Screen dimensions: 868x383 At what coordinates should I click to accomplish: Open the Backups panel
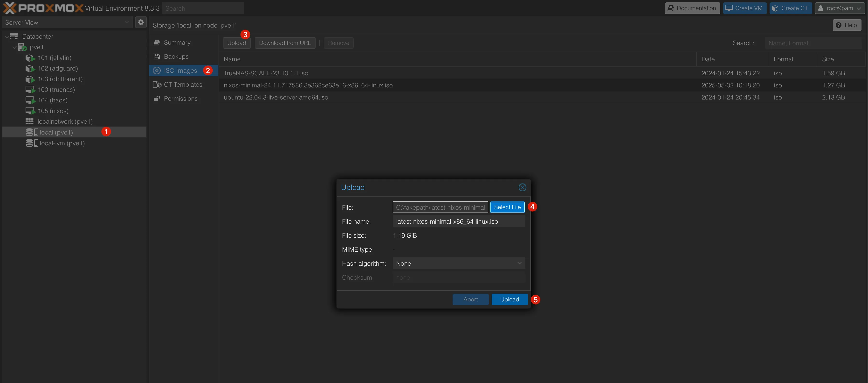click(184, 57)
